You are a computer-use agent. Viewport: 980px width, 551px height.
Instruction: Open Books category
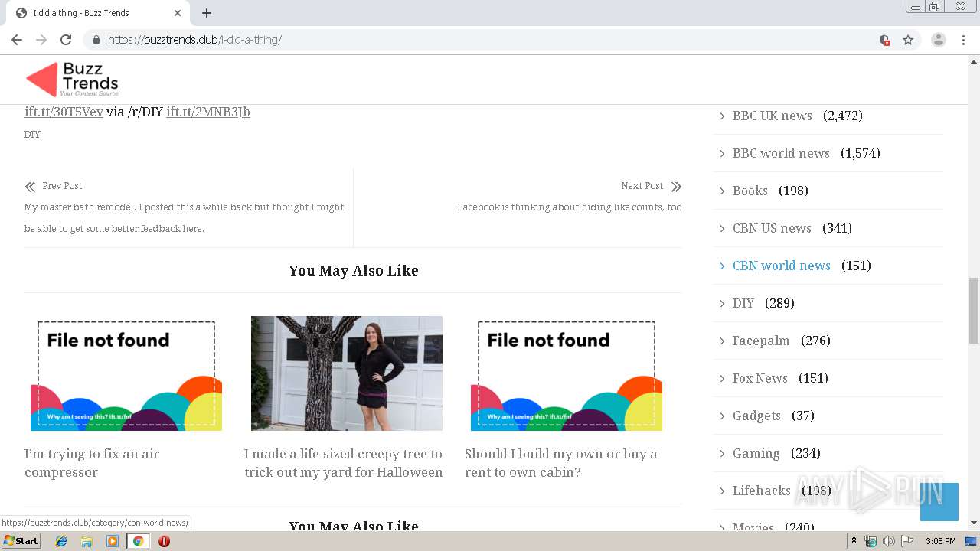[x=750, y=191]
